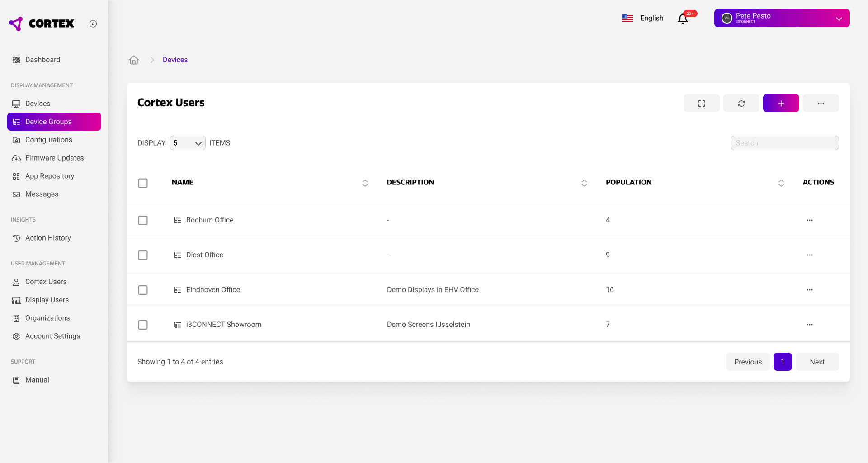Viewport: 868px width, 463px height.
Task: Click into the Search input field
Action: [x=784, y=143]
